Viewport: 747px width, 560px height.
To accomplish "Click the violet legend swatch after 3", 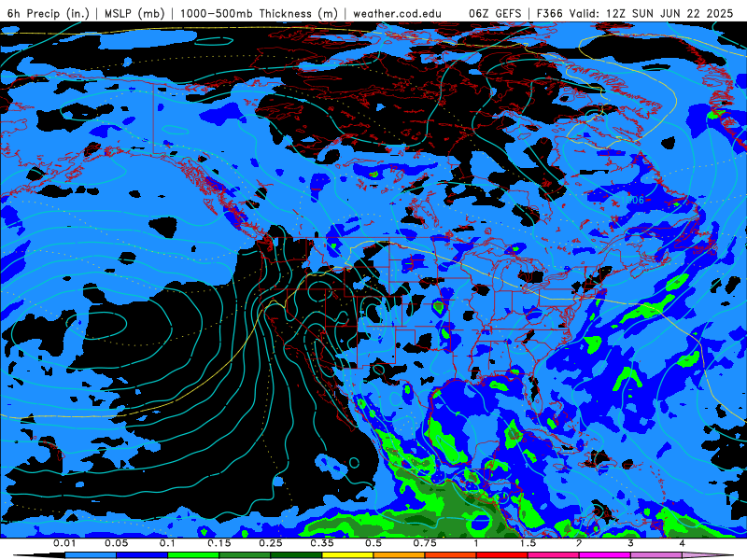I will (656, 555).
